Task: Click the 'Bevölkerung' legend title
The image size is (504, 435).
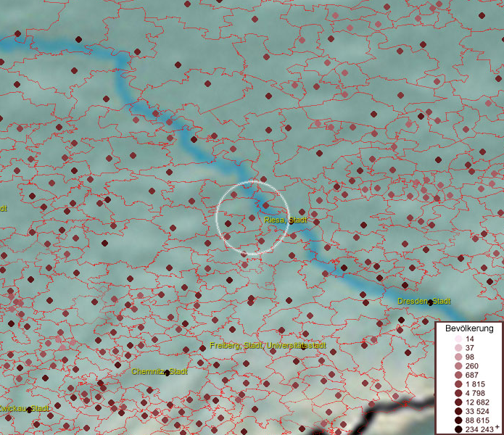Action: click(470, 328)
